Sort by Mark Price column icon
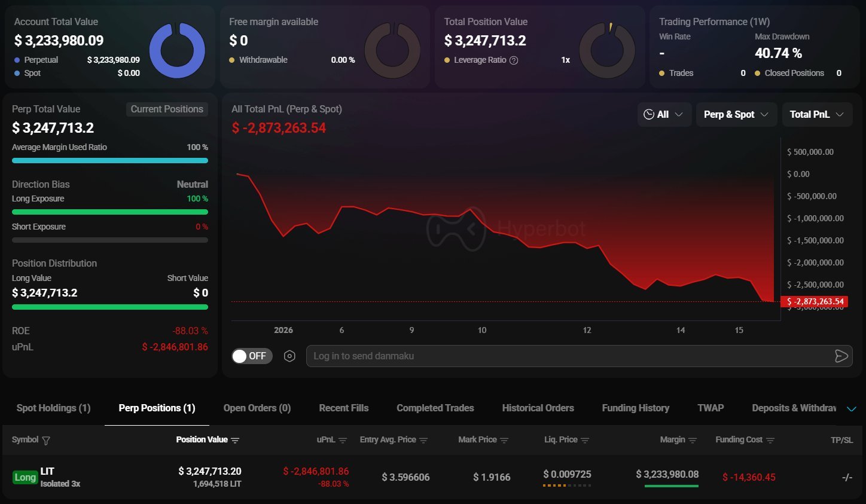866x504 pixels. pos(504,441)
